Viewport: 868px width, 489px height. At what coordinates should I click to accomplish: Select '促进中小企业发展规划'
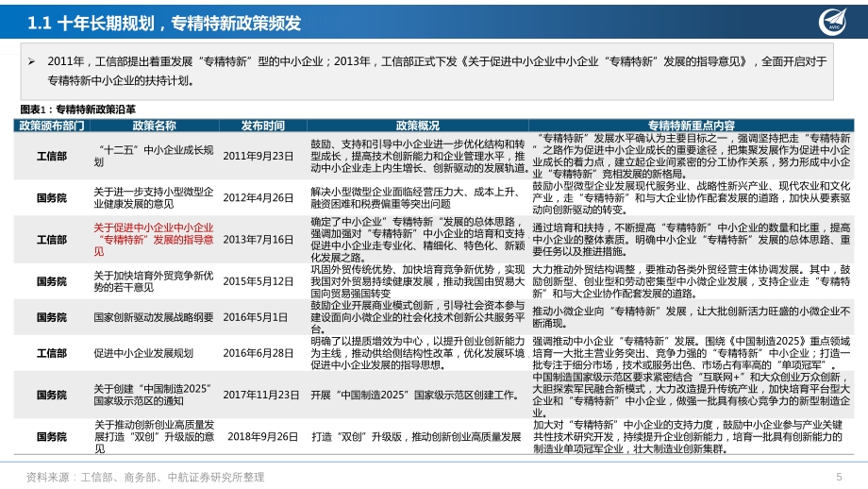(143, 353)
